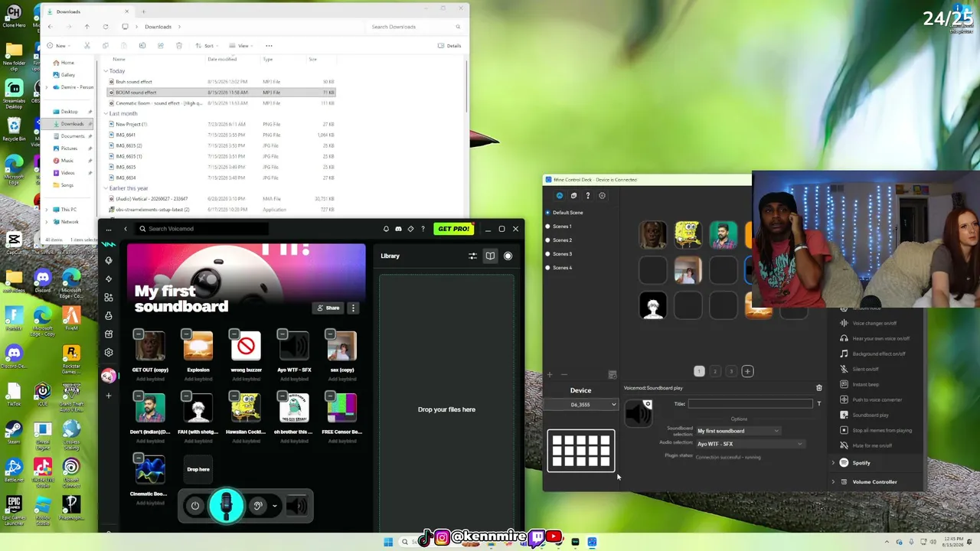Open the Voicemod lab flask sidebar icon
Viewport: 980px width, 551px height.
[109, 316]
